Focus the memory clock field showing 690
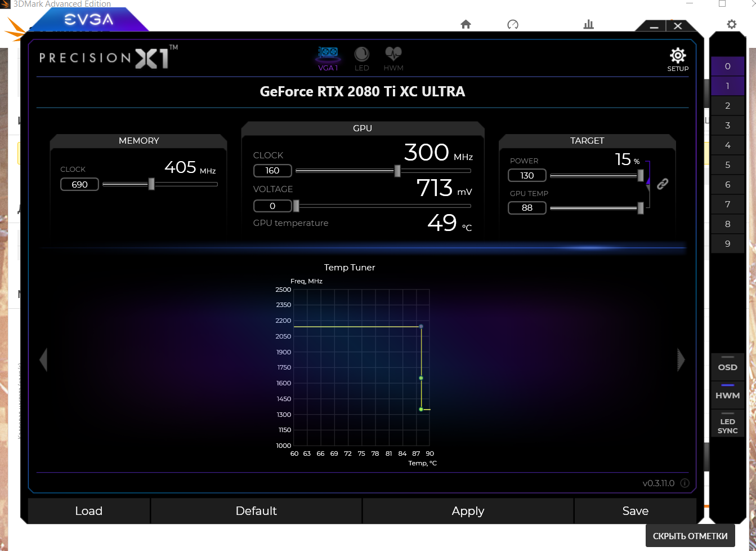756x551 pixels. [x=79, y=184]
